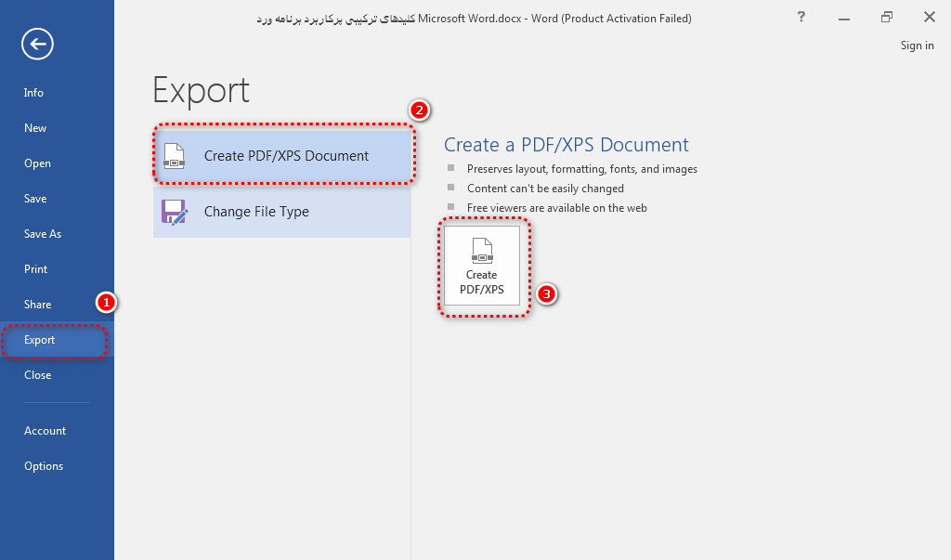Select Open in the backstage menu
Viewport: 951px width, 560px height.
[x=37, y=163]
